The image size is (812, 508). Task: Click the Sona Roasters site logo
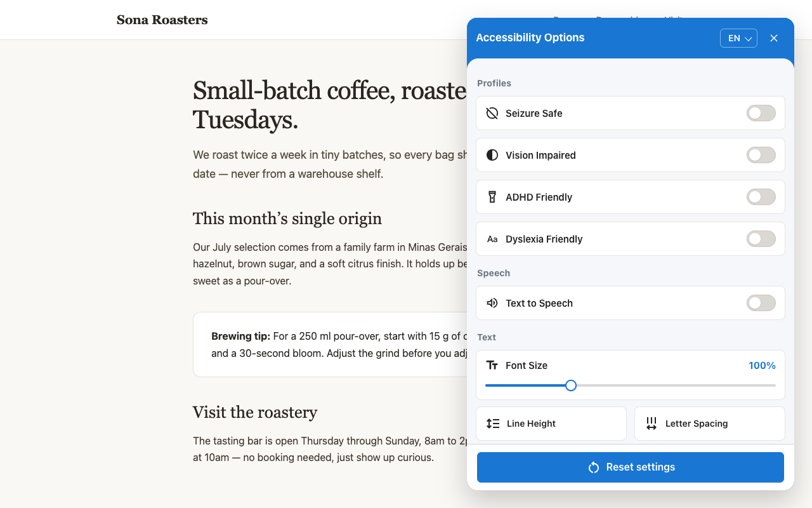click(162, 20)
